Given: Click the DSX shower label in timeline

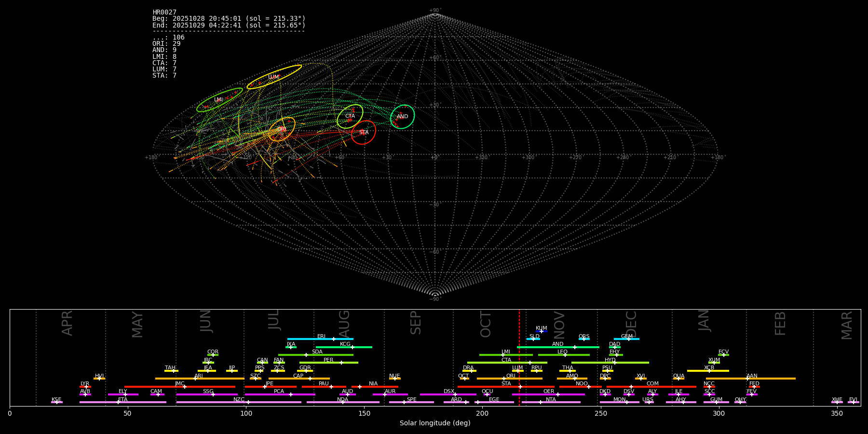Looking at the screenshot, I should [x=449, y=392].
